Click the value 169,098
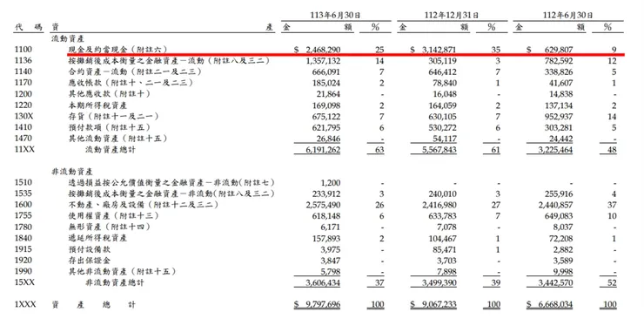The height and width of the screenshot is (319, 644). point(326,105)
